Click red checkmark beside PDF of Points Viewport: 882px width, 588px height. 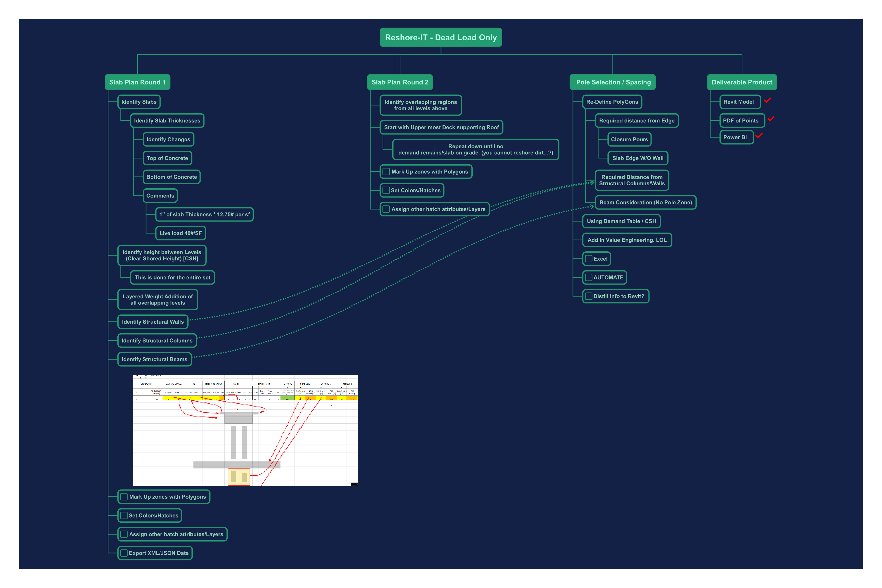click(771, 119)
